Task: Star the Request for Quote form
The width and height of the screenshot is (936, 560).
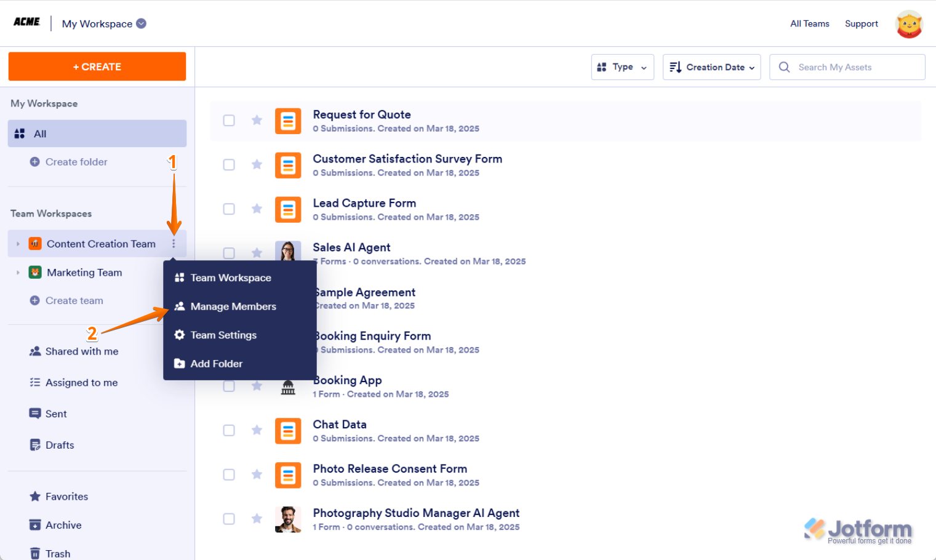Action: [x=257, y=120]
